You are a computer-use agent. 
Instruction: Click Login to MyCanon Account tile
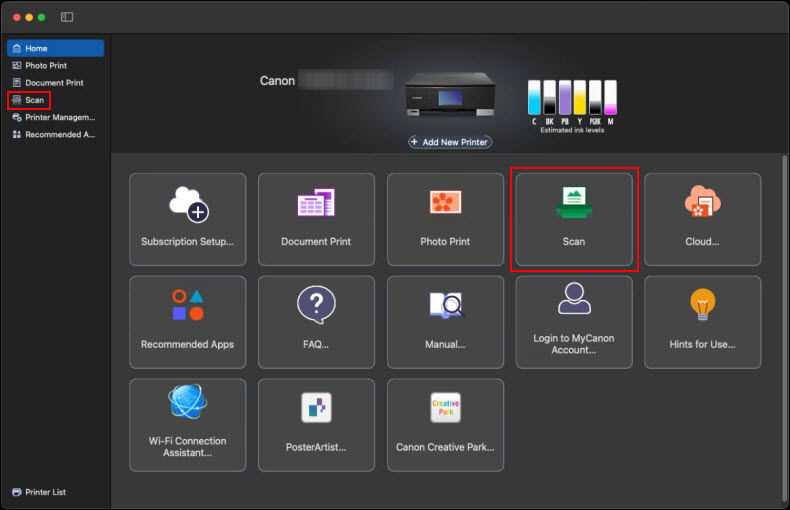point(574,322)
